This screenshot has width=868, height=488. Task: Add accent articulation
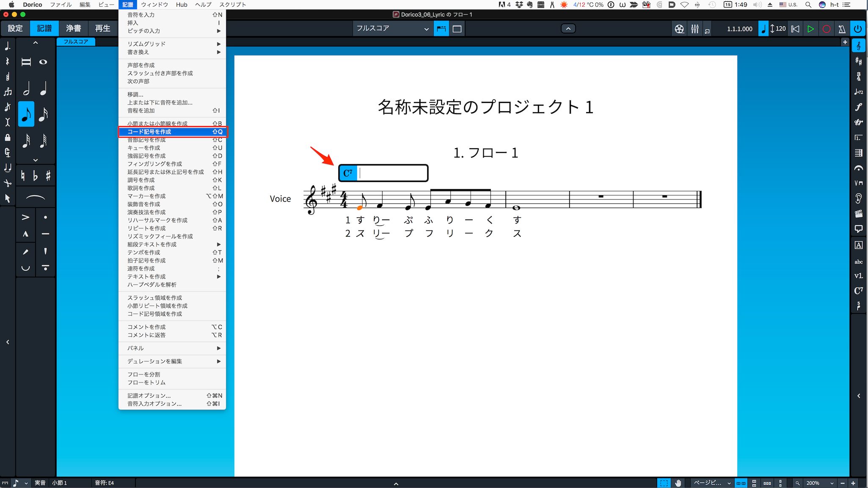(26, 217)
